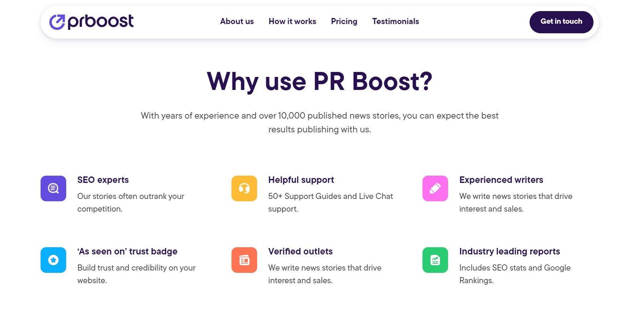The width and height of the screenshot is (644, 318).
Task: Open the About us menu item
Action: (237, 21)
